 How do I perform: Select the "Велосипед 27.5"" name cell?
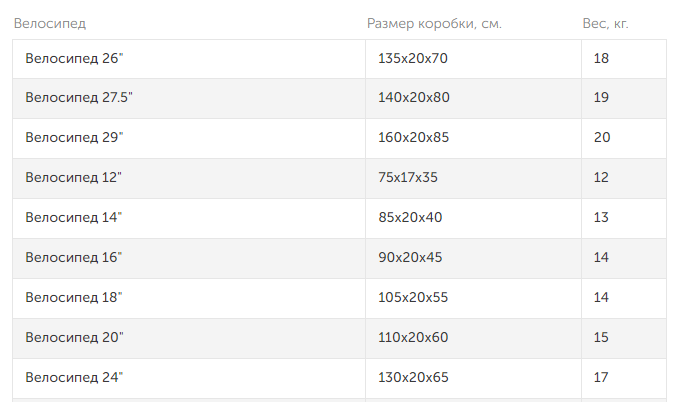coord(79,98)
